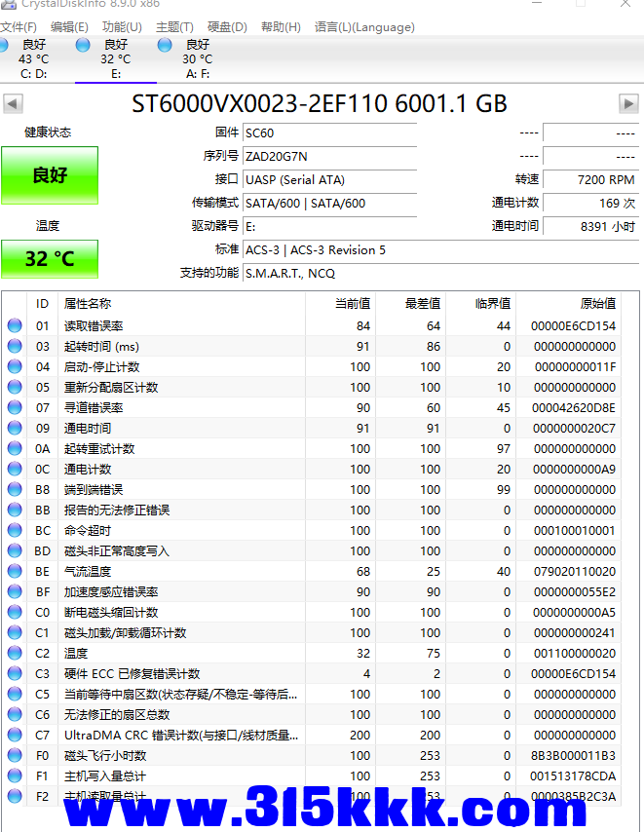This screenshot has height=832, width=644.
Task: Click the green 32 °C temperature button
Action: pos(50,259)
